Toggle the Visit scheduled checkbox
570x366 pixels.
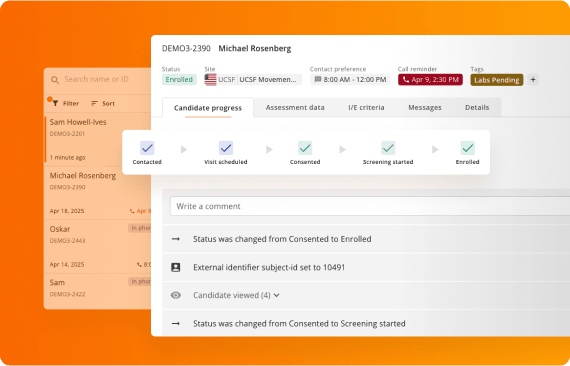[x=226, y=148]
